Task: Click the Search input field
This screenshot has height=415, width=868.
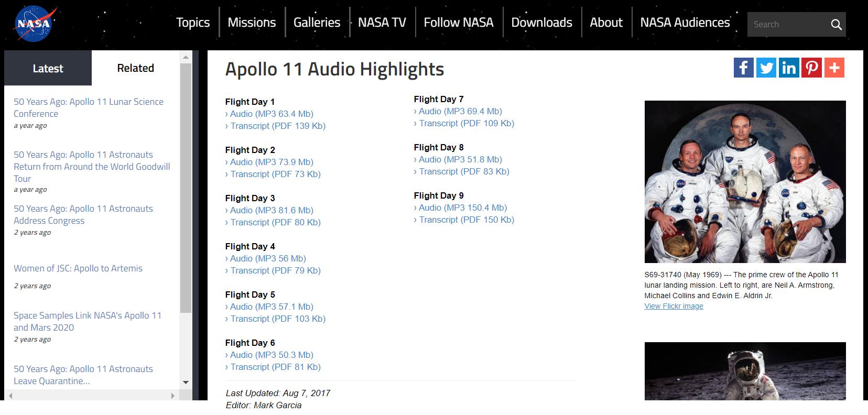Action: pos(786,25)
